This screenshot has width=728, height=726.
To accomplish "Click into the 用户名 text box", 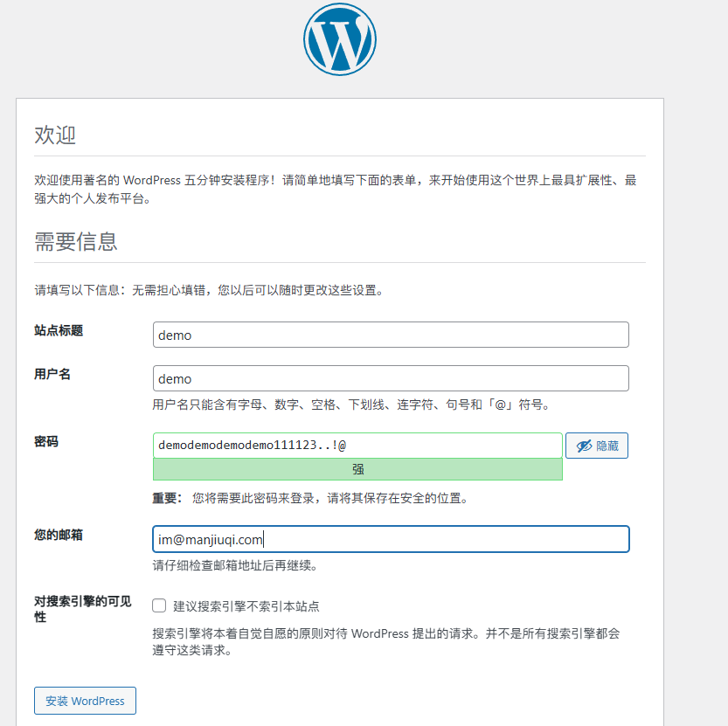I will tap(391, 378).
